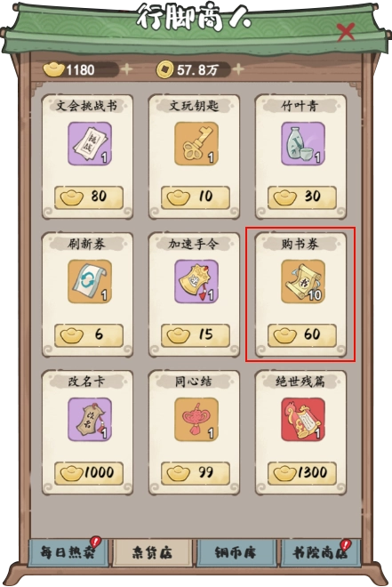Select the 刷新券 refresh ticket icon

[90, 281]
